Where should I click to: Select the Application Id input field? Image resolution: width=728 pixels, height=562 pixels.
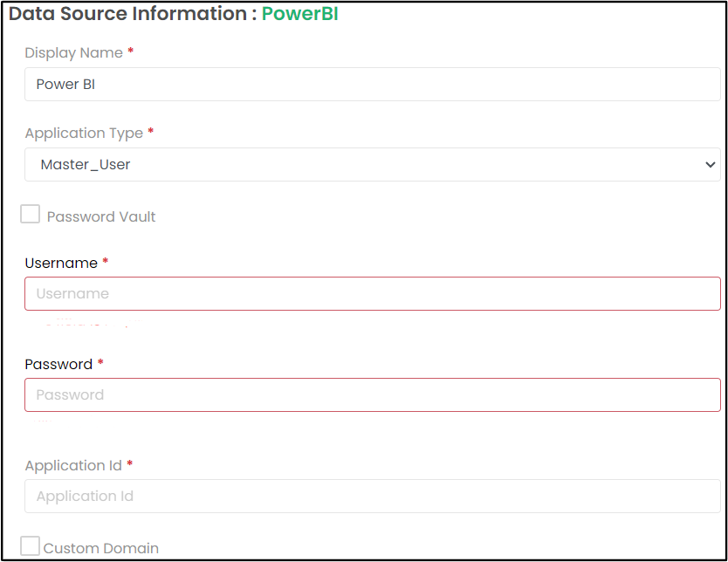coord(372,496)
